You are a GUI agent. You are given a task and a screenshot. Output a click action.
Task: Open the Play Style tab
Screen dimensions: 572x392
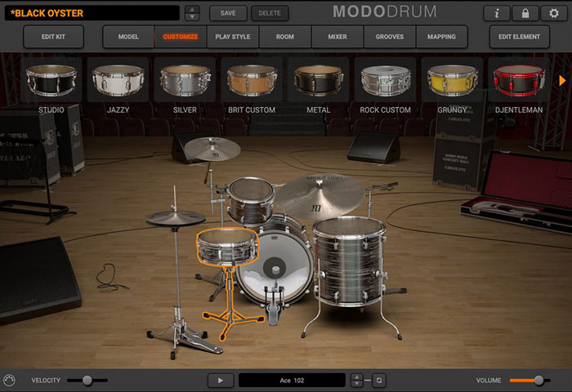click(x=233, y=37)
